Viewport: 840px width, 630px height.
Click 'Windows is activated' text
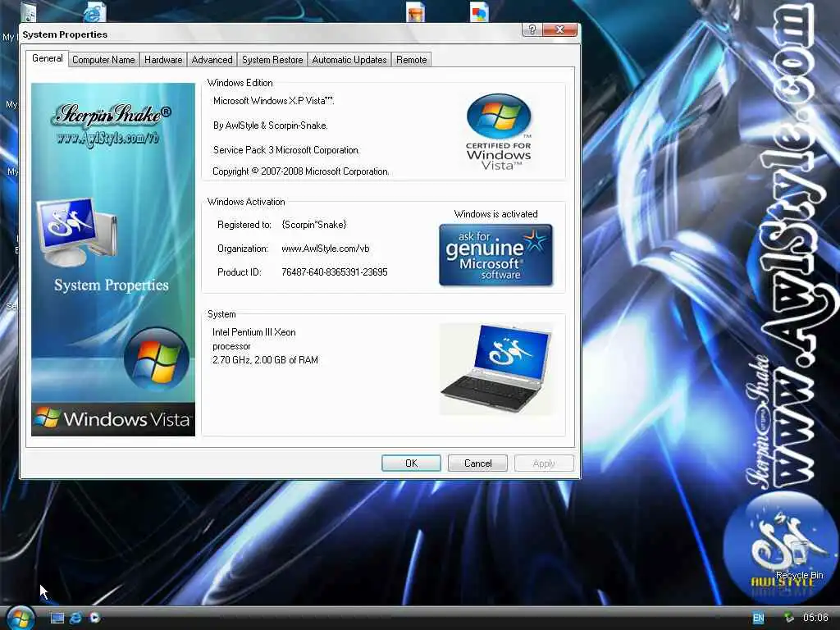pyautogui.click(x=495, y=214)
